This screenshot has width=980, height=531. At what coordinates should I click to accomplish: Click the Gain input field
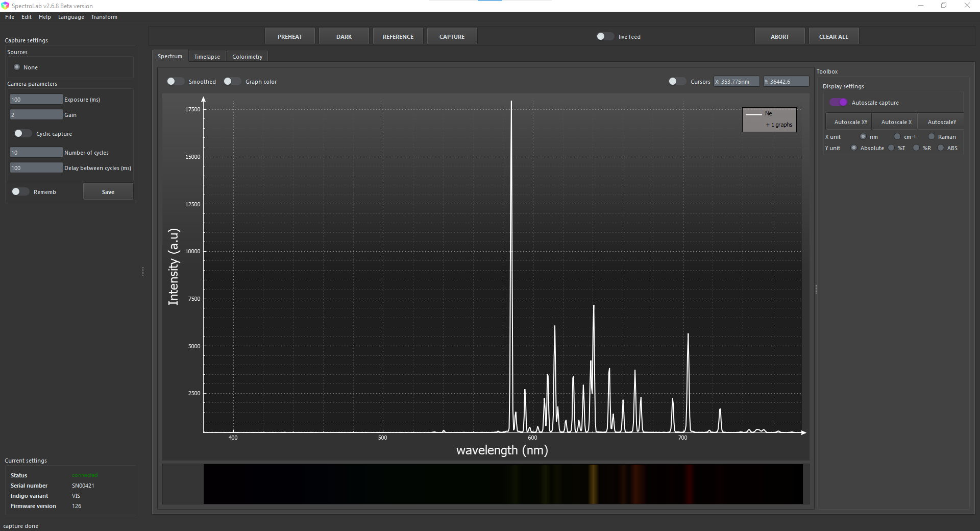[x=36, y=114]
